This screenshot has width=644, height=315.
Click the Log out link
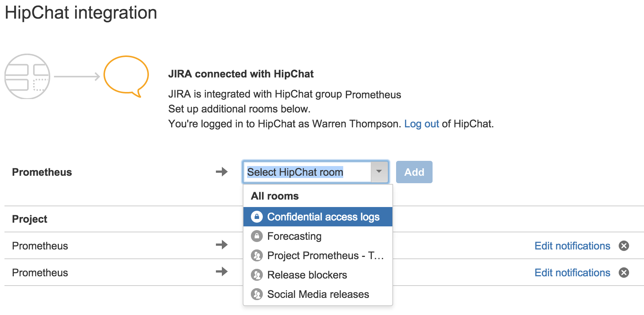(x=421, y=124)
